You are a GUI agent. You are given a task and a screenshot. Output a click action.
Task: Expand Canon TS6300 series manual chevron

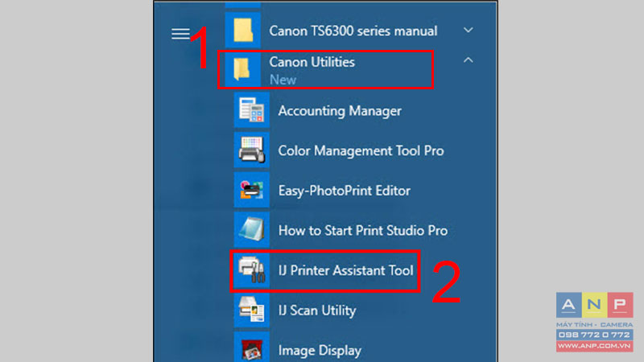tap(469, 30)
